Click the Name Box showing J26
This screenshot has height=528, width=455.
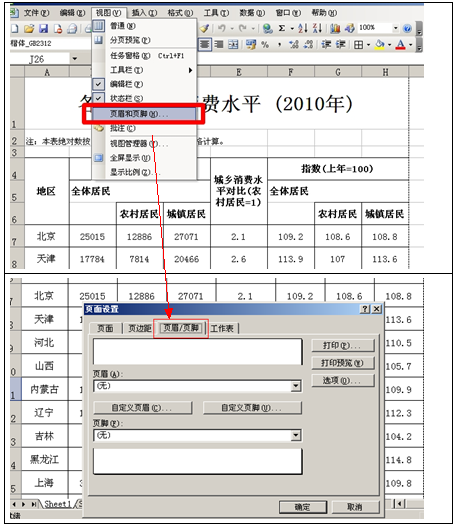pos(40,59)
